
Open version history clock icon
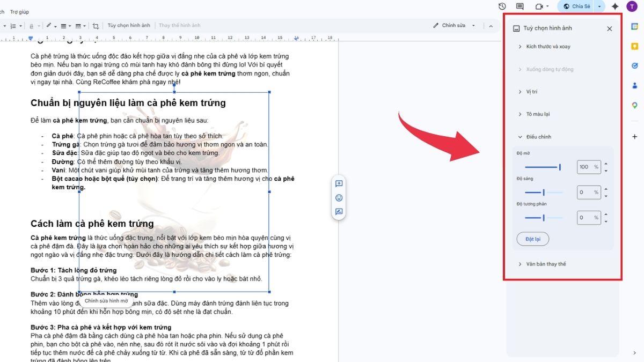(502, 6)
